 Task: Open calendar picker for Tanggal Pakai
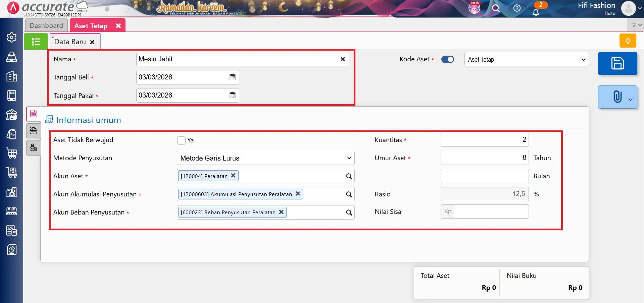(232, 96)
